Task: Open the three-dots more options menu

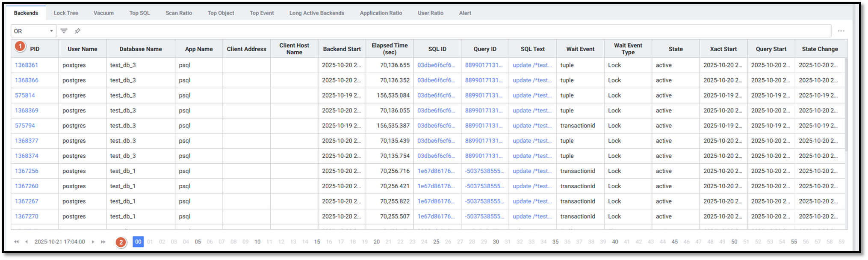Action: (x=841, y=31)
